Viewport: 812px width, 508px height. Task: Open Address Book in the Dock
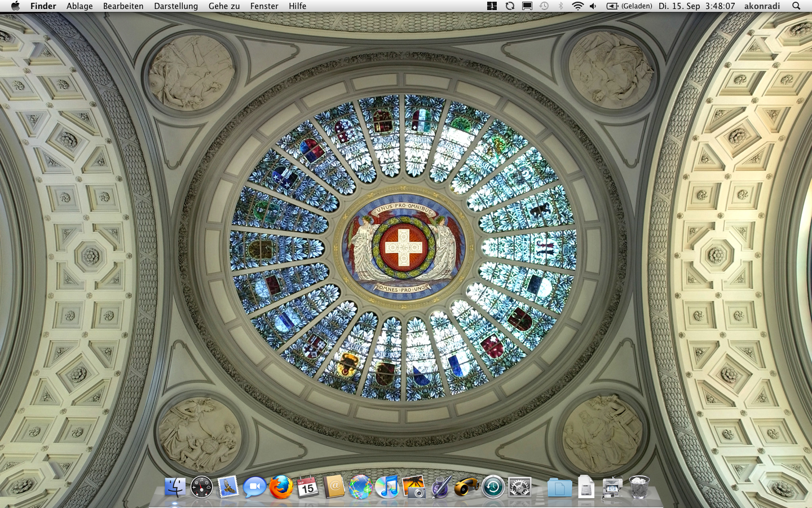pos(334,487)
